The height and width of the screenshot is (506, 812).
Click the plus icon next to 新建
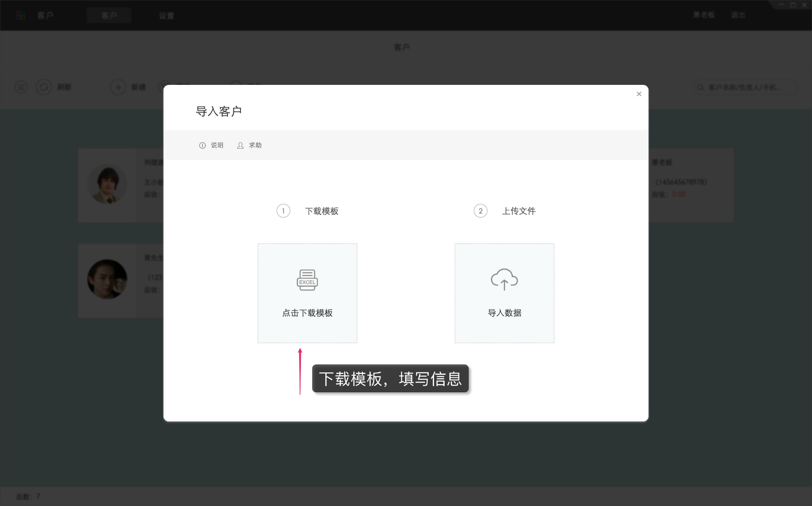(118, 87)
